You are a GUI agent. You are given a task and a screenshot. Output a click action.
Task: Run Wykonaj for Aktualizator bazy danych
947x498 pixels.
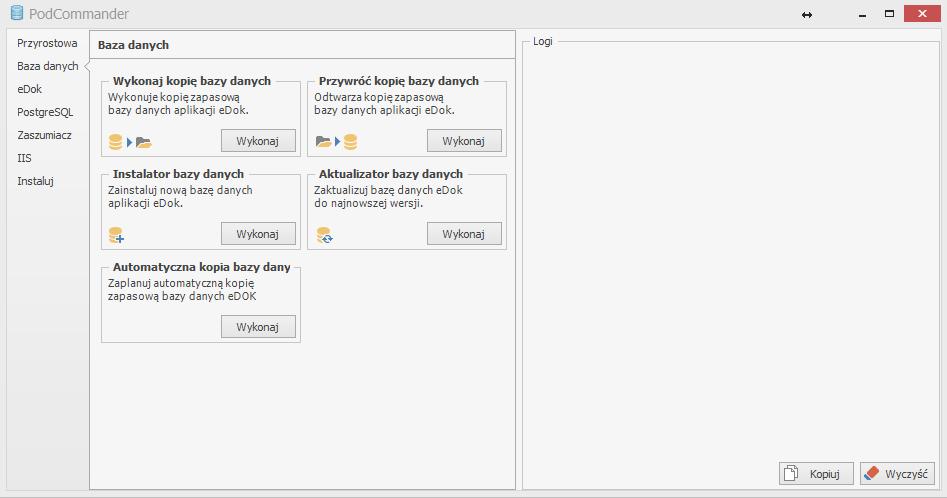point(464,234)
